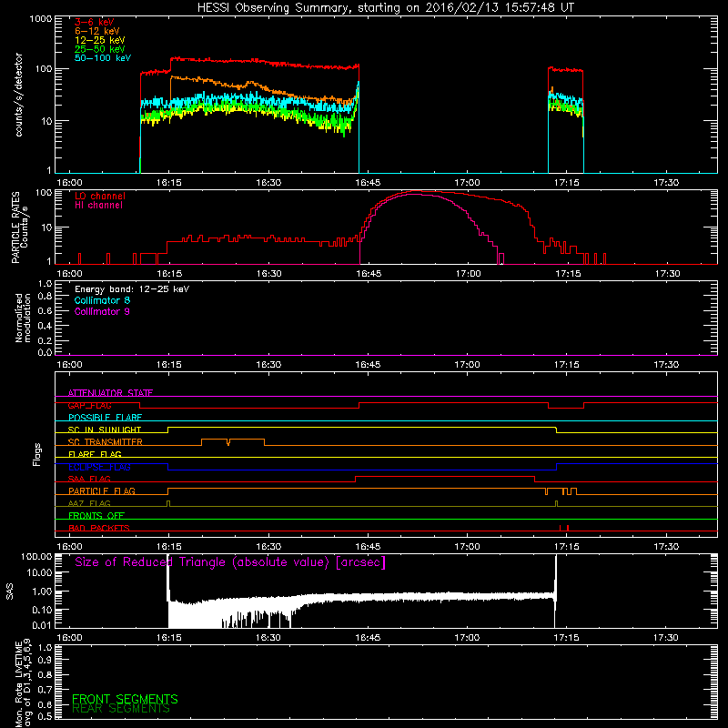Click the SC_TRANSMITTER flag label
This screenshot has height=728, width=728.
[x=105, y=442]
